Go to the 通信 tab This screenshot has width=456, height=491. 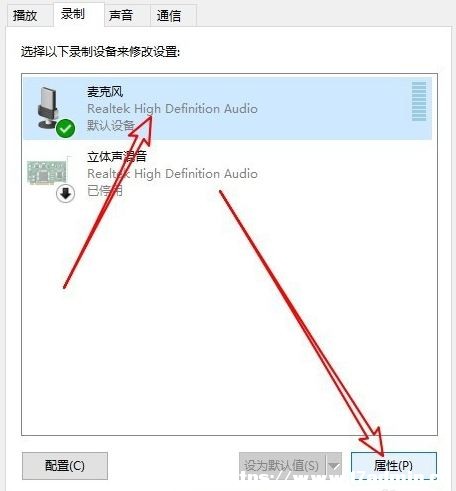pyautogui.click(x=169, y=15)
